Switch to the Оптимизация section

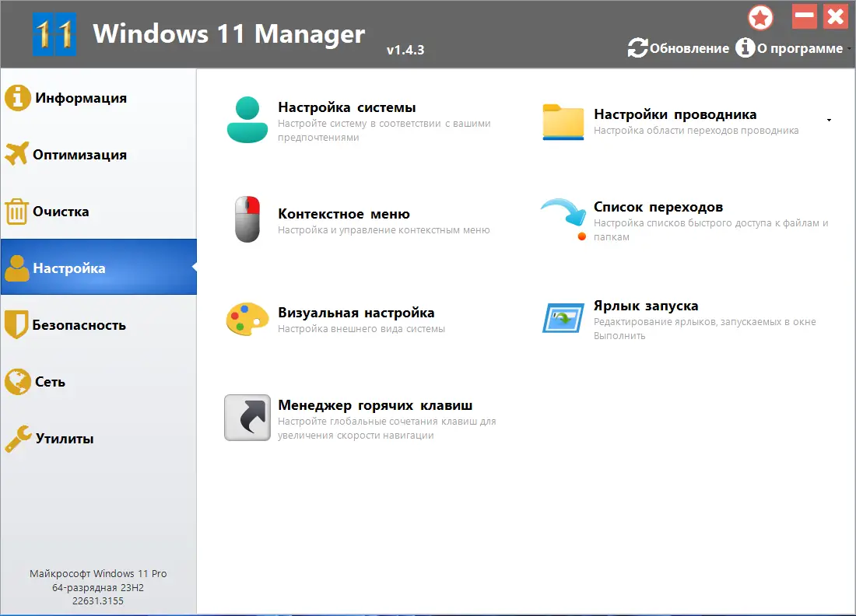tap(99, 155)
